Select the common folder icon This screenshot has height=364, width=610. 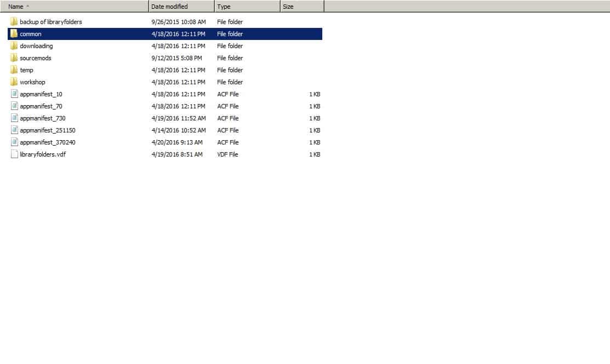14,34
